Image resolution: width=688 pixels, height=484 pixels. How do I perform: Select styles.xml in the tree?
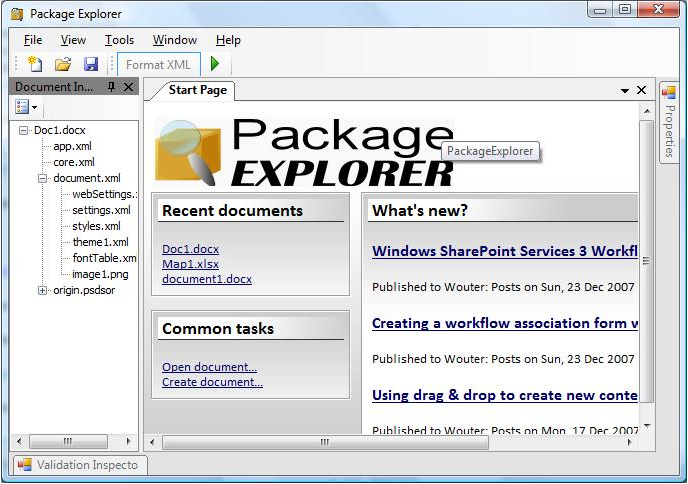[96, 226]
